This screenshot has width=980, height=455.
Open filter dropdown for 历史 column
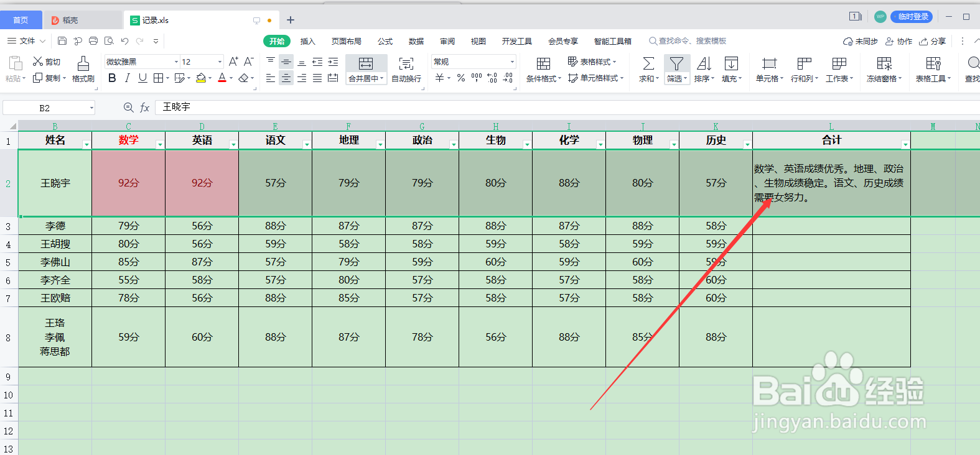[747, 144]
